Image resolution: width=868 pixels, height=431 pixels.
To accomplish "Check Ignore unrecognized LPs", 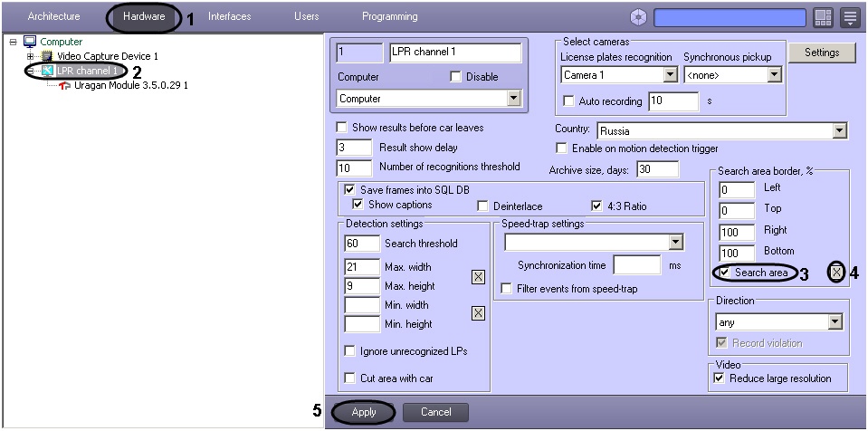I will (x=349, y=351).
